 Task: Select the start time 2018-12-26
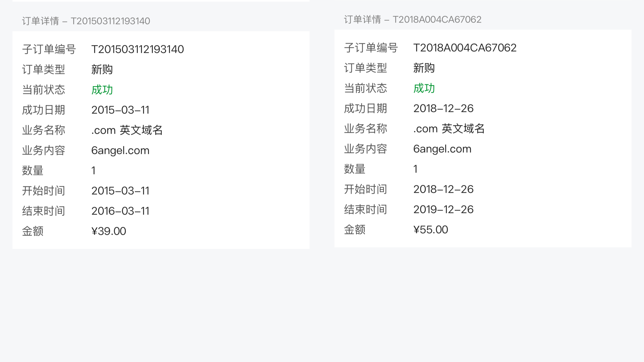[444, 189]
